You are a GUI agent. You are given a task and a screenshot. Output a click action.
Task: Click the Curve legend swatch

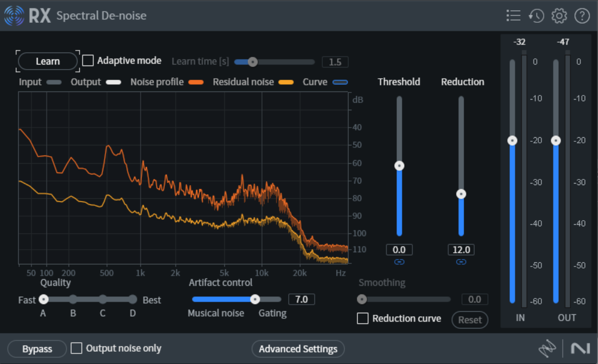(340, 82)
